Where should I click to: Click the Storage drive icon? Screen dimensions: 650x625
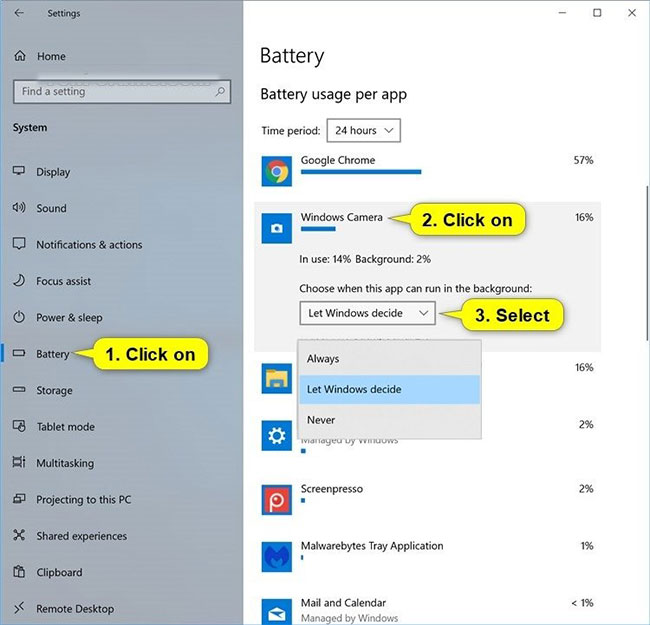pyautogui.click(x=19, y=390)
